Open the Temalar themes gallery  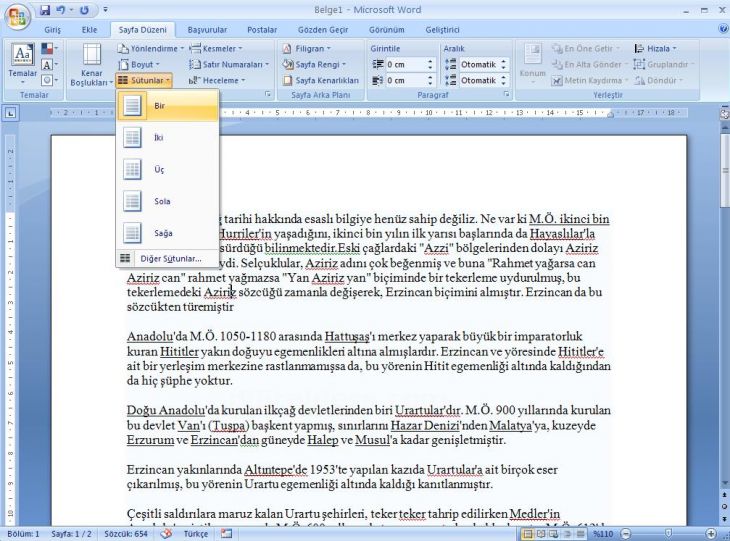22,64
